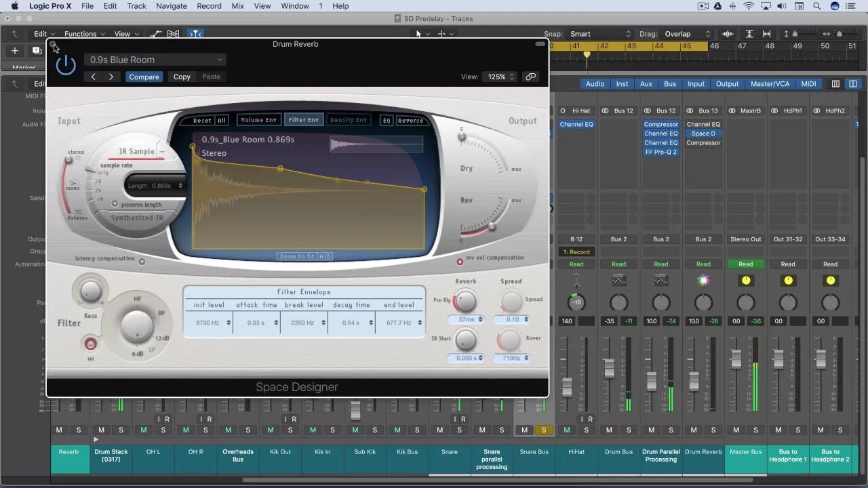Click the automation curve tool icon
Viewport: 868px width, 488px height.
pyautogui.click(x=156, y=34)
